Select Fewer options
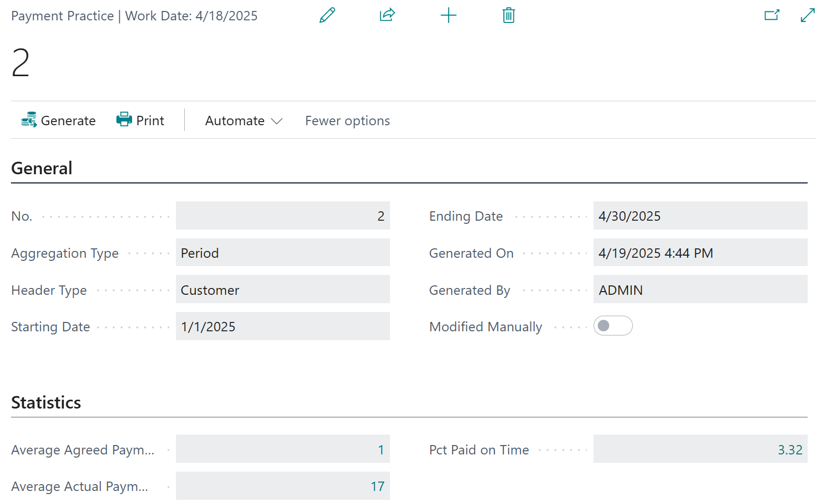The width and height of the screenshot is (816, 504). point(348,121)
